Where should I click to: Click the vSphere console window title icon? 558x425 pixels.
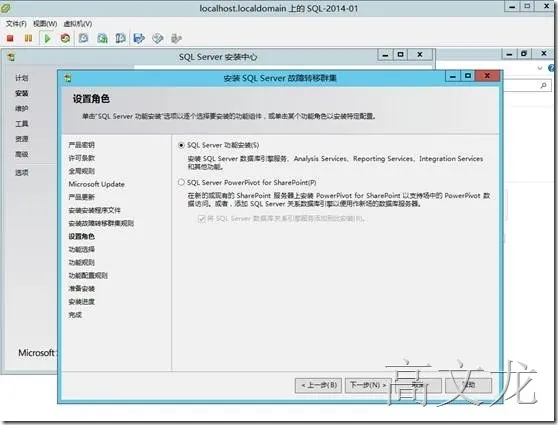click(6, 7)
